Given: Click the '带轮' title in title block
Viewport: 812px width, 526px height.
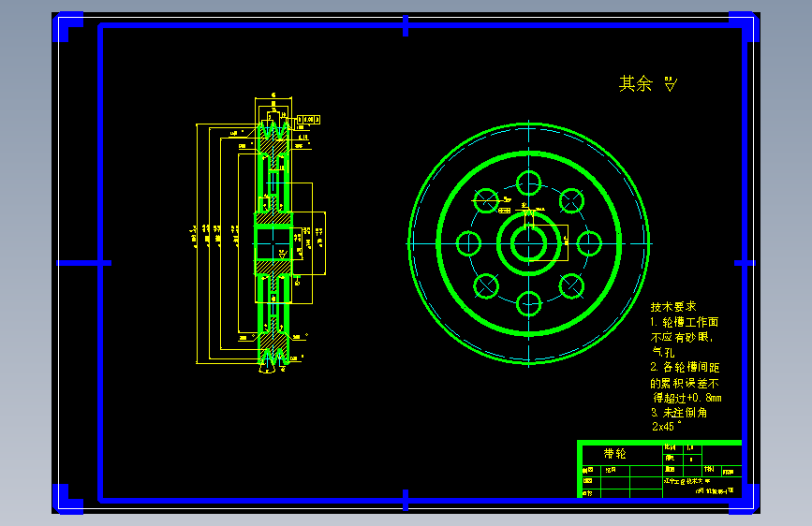Looking at the screenshot, I should click(x=614, y=454).
